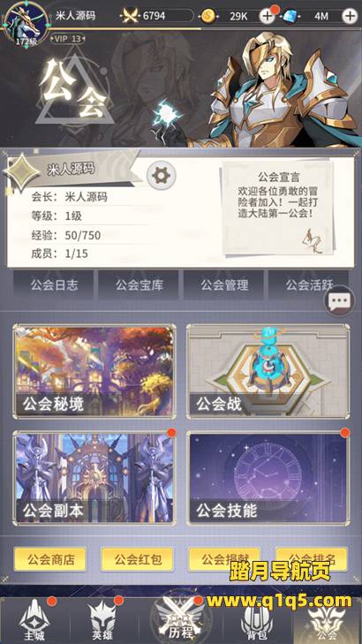362x644 pixels.
Task: Open the 公会副本 dungeon card
Action: click(x=94, y=478)
